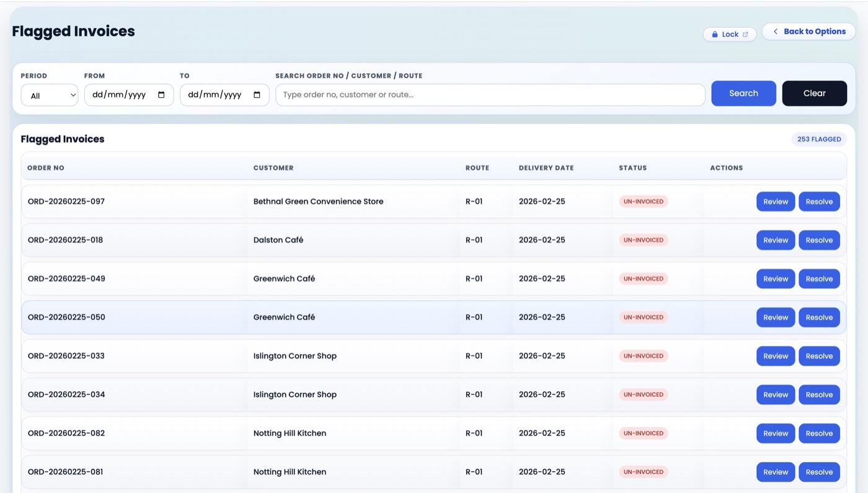Viewport: 868px width, 493px height.
Task: Click order number ORD-20260225-018 text
Action: (x=65, y=240)
